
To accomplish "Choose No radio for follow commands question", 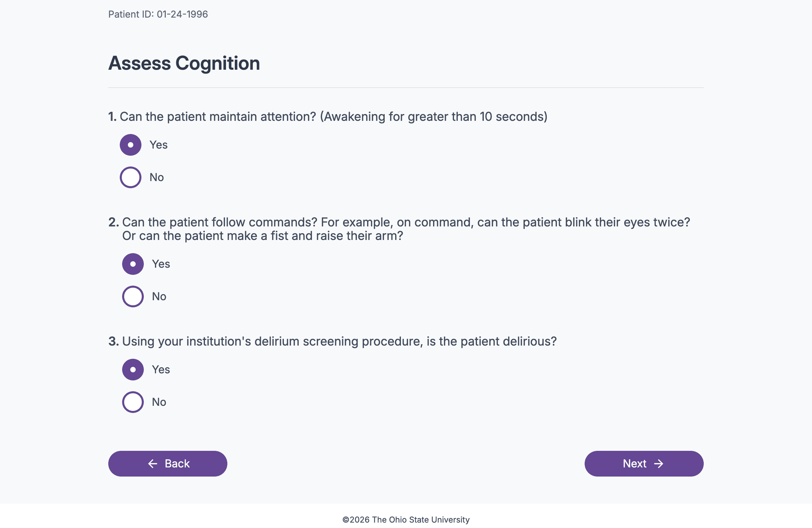I will coord(133,296).
